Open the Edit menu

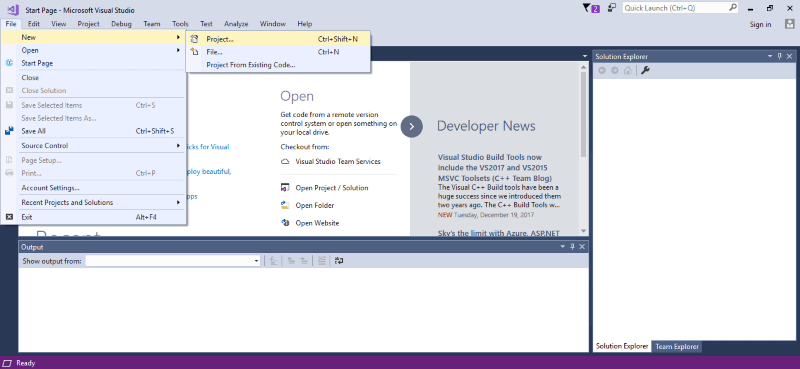(34, 24)
